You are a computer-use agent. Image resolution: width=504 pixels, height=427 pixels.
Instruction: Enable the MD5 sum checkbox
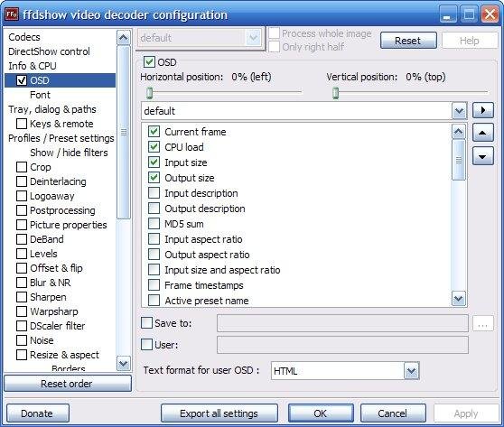coord(154,224)
